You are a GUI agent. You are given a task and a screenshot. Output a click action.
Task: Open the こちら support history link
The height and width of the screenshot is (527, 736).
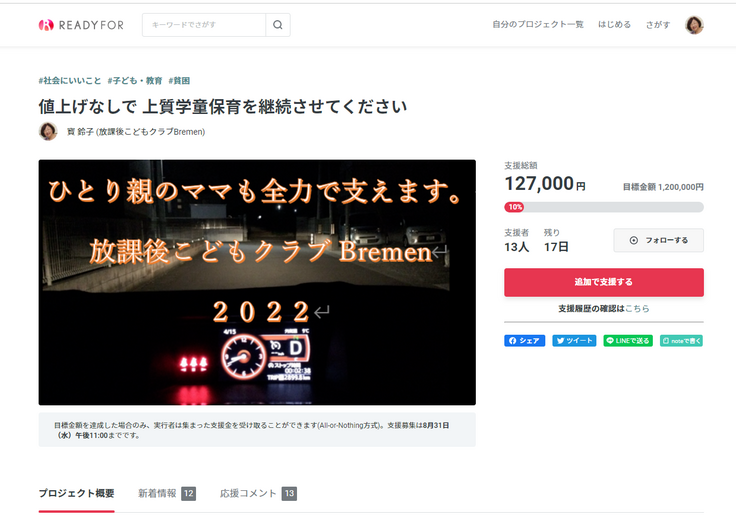(637, 308)
